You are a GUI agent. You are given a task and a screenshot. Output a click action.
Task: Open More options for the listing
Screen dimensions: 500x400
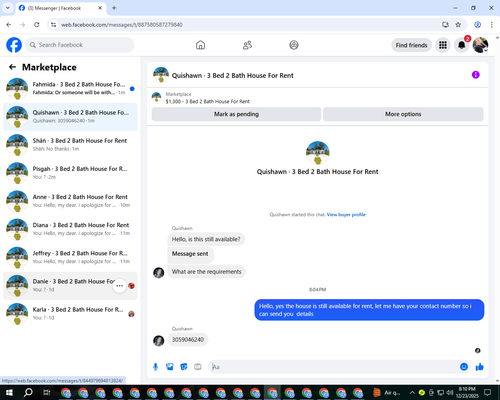tap(403, 114)
